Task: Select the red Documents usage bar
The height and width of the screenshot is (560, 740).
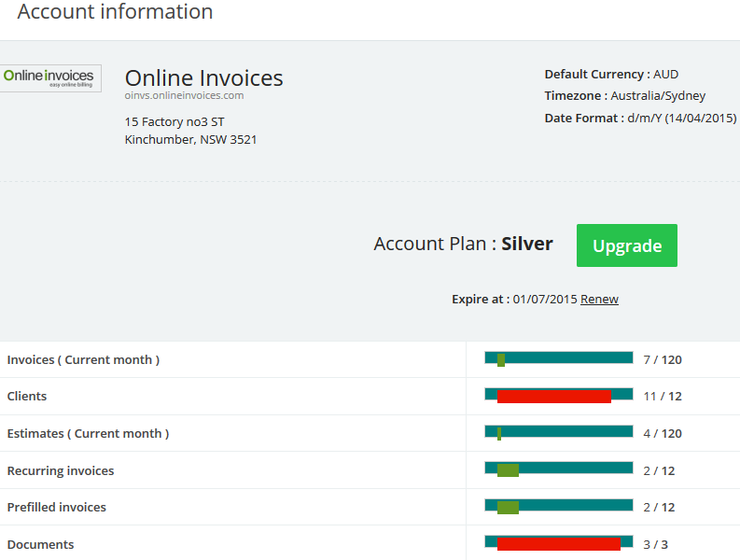Action: click(x=558, y=543)
